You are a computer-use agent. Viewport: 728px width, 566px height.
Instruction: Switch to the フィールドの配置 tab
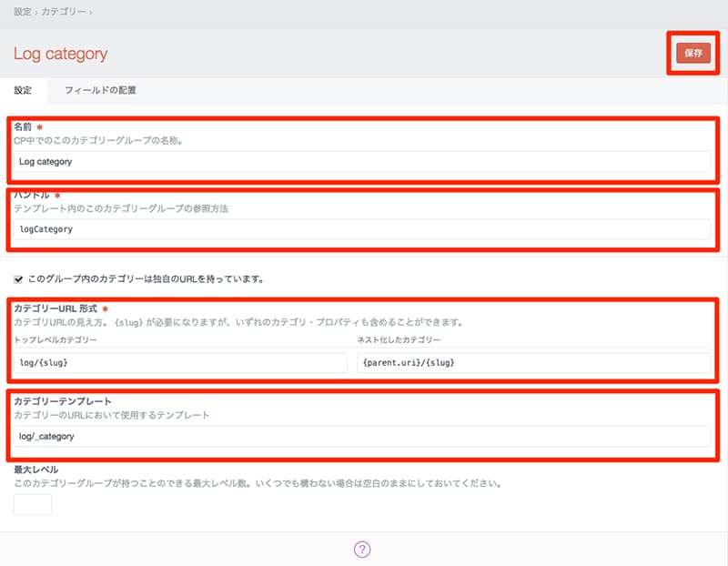100,90
